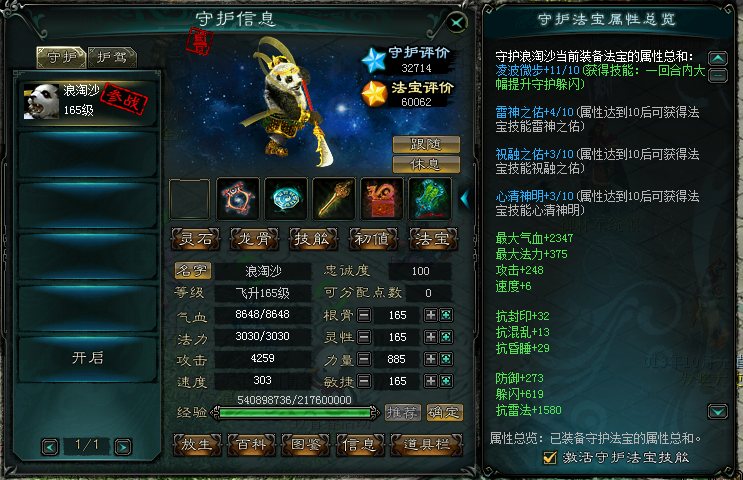The width and height of the screenshot is (743, 480).
Task: Switch to the 护驾 tab
Action: tap(112, 57)
